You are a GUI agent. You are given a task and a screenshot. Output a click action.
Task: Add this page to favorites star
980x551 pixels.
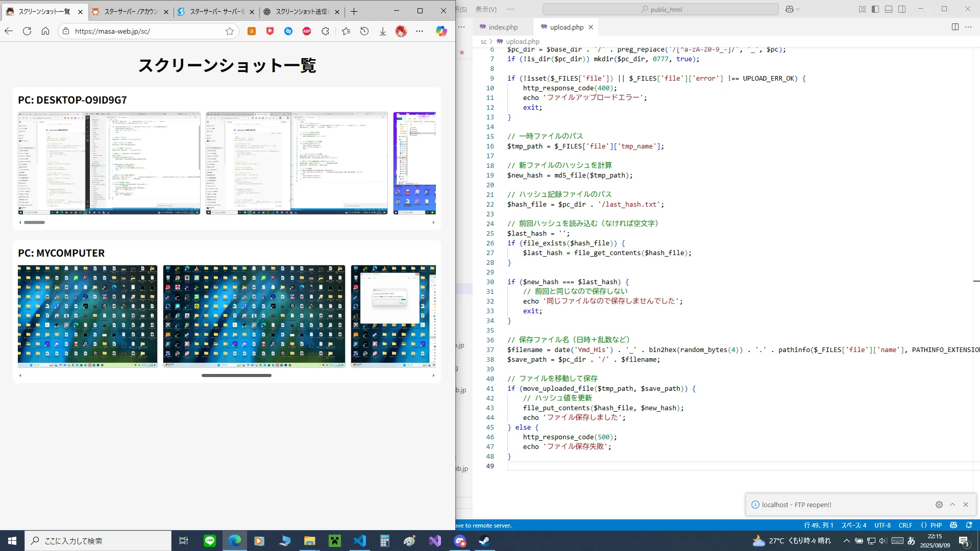point(230,31)
